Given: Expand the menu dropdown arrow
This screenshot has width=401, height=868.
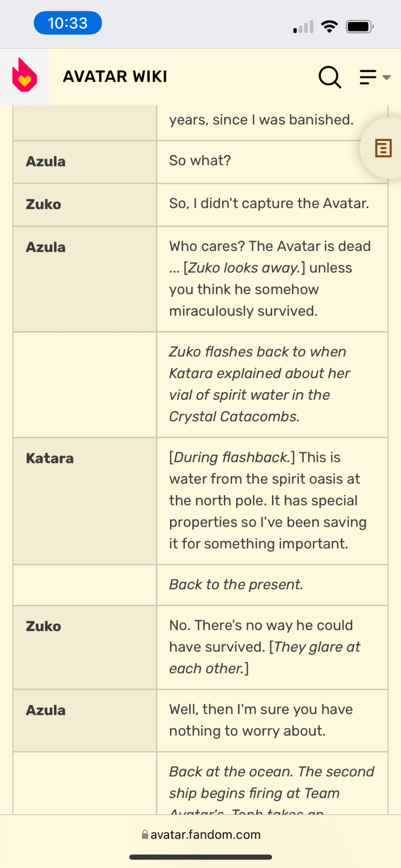Looking at the screenshot, I should point(386,77).
